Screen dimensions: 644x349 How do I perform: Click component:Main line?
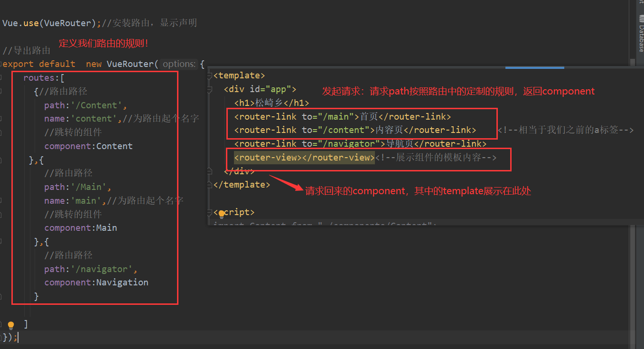point(81,228)
